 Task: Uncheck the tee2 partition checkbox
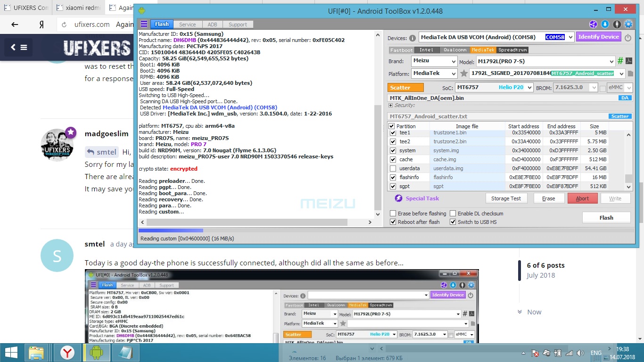point(393,141)
